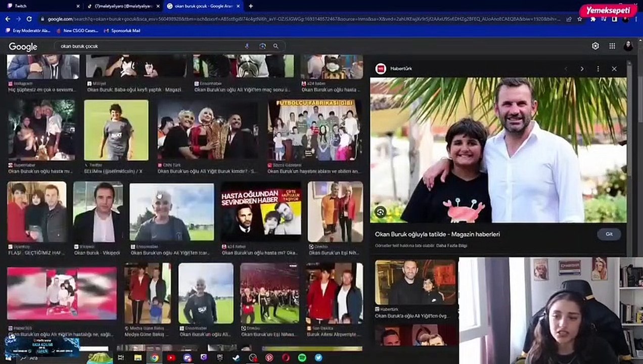Bookmark this page with star icon

coord(579,19)
